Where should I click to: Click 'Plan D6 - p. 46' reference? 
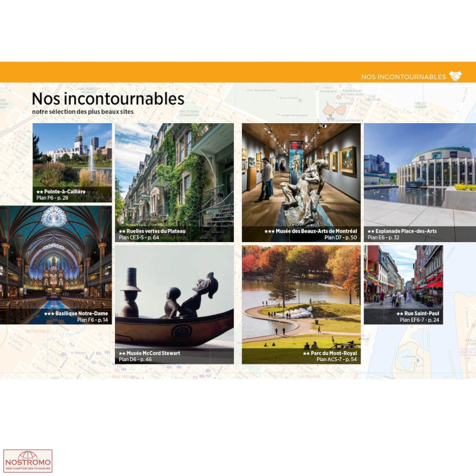[x=135, y=360]
